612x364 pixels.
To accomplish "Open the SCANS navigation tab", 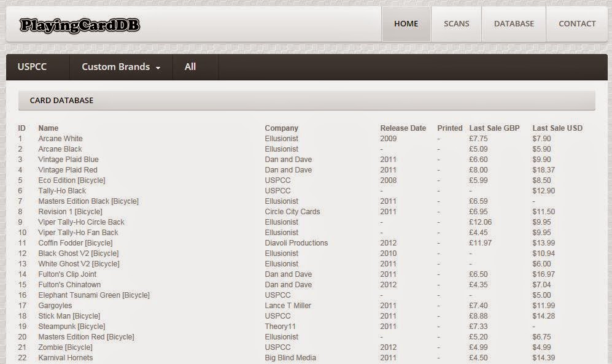I will 456,24.
